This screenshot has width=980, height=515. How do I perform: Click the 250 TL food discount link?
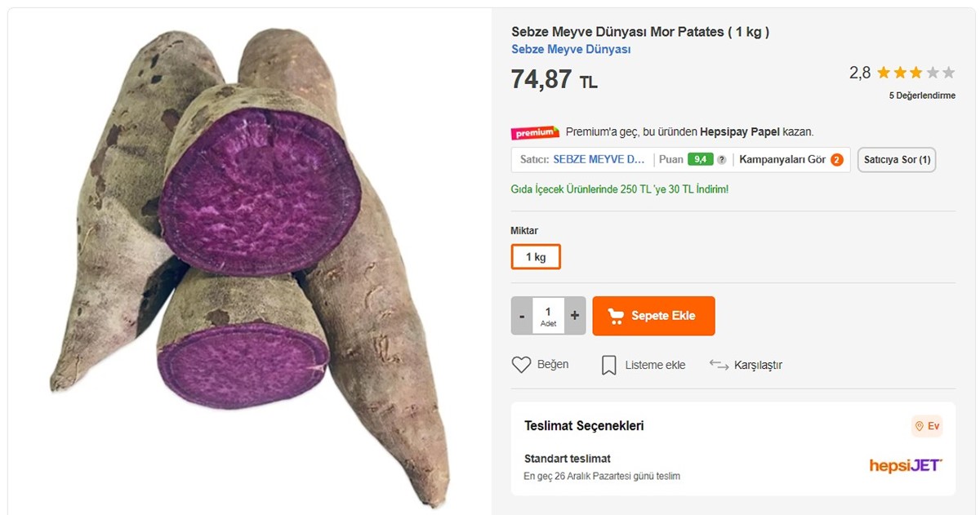(x=622, y=189)
